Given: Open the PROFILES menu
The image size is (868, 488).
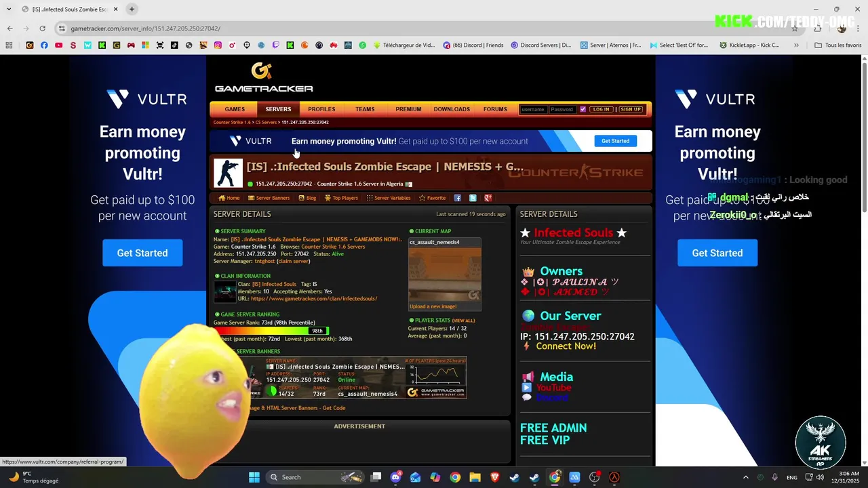Looking at the screenshot, I should pos(321,109).
